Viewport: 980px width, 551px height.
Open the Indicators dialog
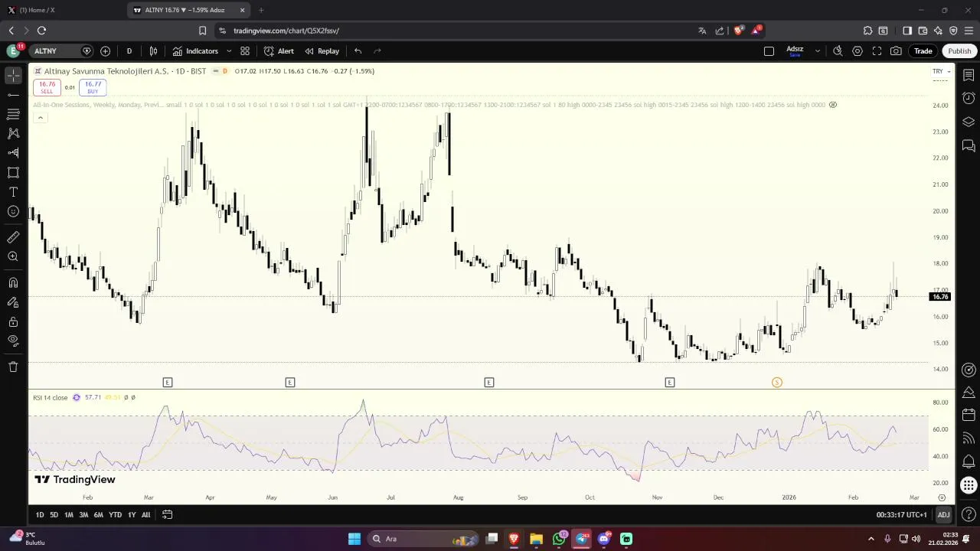click(x=195, y=51)
